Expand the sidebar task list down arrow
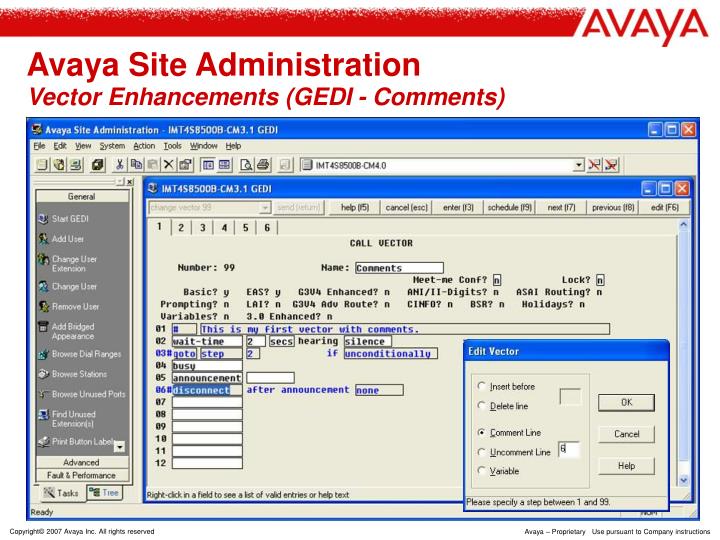 [119, 446]
